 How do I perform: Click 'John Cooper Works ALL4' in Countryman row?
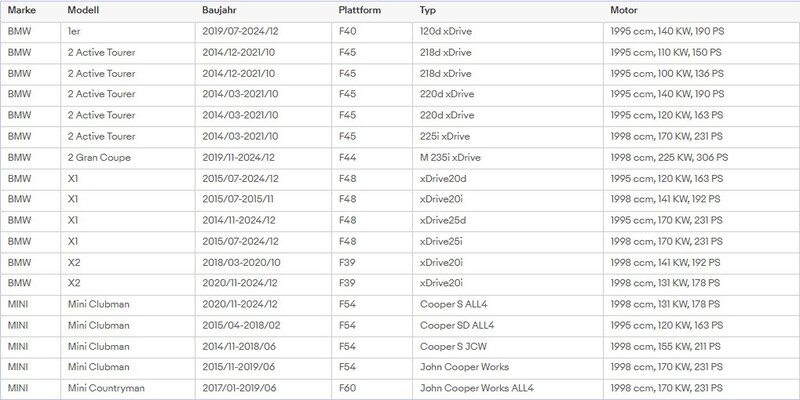(477, 388)
